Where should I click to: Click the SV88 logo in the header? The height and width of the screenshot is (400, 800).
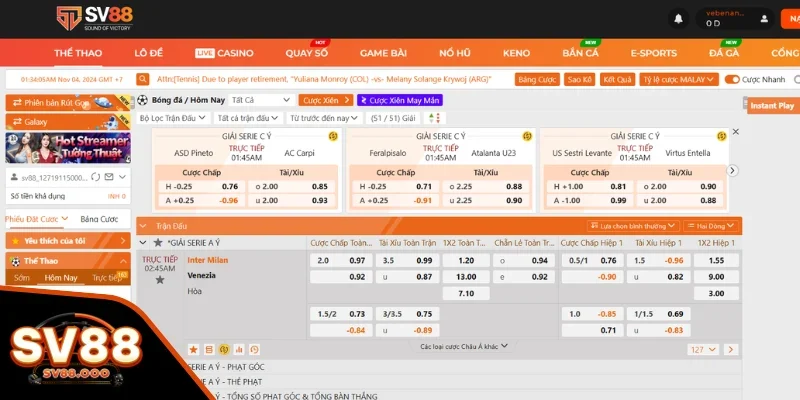(x=94, y=18)
